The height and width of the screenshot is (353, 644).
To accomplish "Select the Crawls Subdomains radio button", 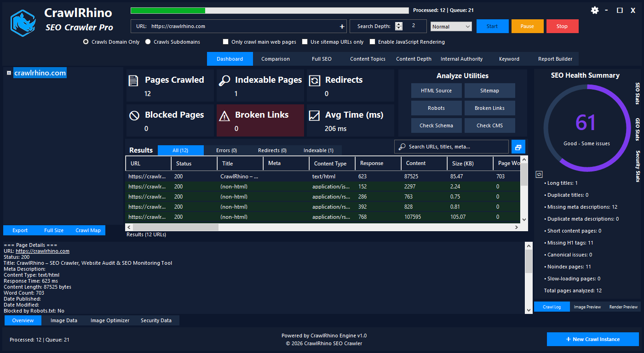I will pyautogui.click(x=148, y=42).
